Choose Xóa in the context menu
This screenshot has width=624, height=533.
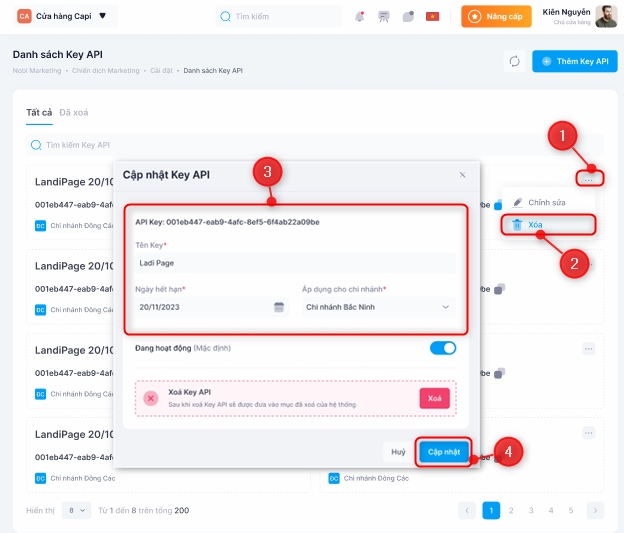point(546,224)
